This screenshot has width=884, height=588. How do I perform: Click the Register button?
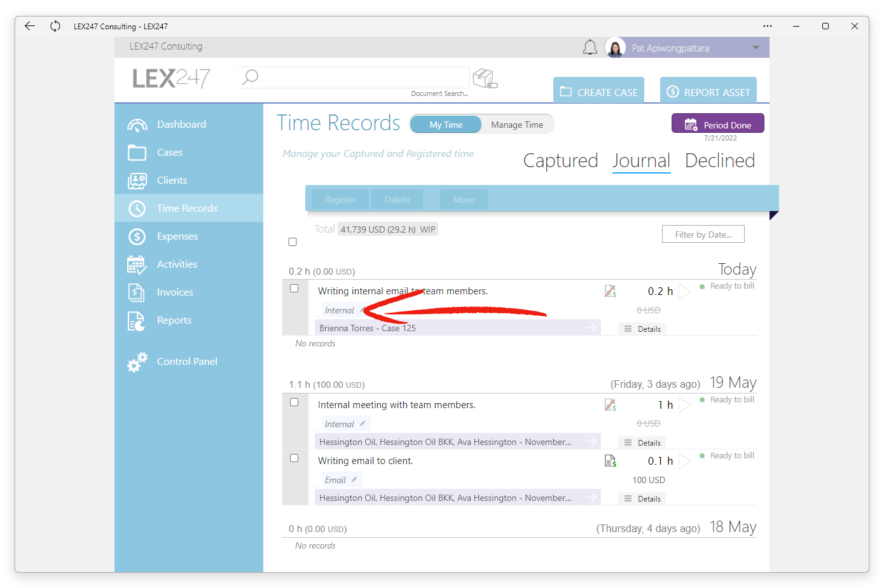click(x=340, y=200)
